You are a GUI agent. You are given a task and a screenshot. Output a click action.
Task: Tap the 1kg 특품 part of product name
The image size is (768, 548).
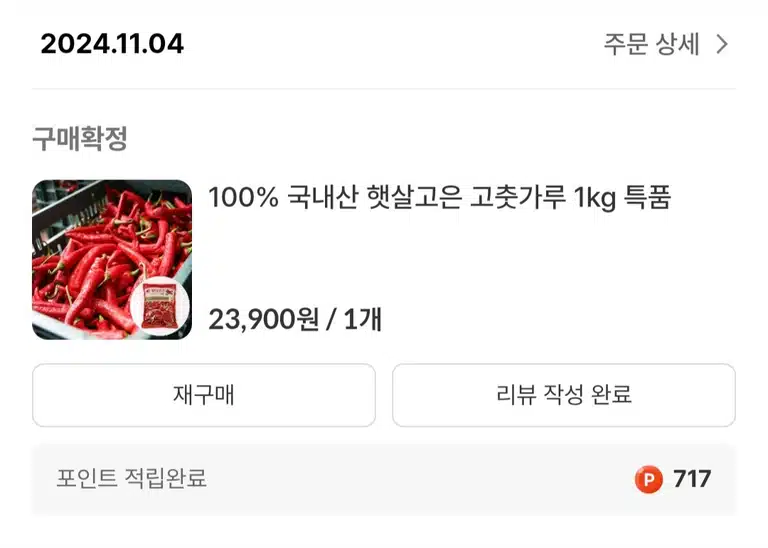click(x=622, y=197)
